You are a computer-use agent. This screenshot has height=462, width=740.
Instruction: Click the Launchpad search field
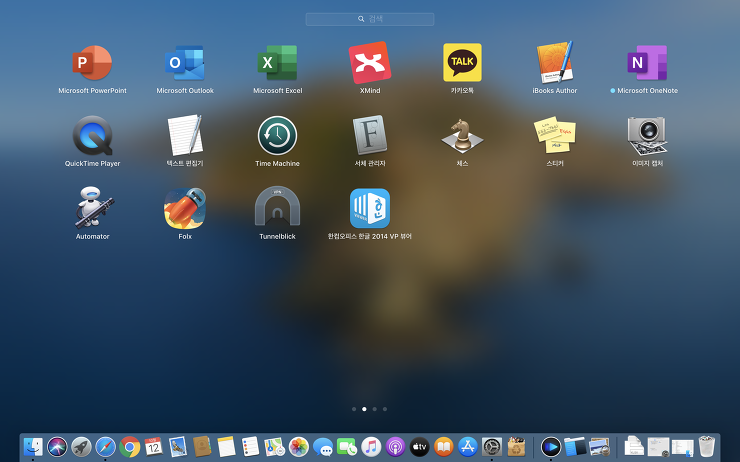370,19
